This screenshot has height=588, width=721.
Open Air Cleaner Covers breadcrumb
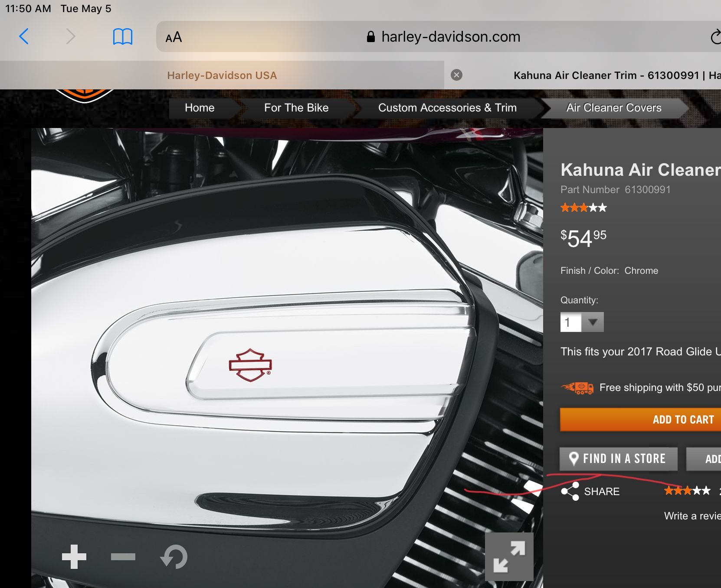pos(613,108)
